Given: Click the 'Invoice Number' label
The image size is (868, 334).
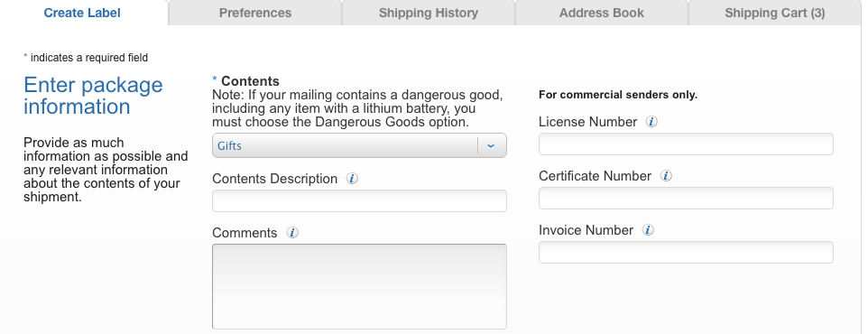Looking at the screenshot, I should pyautogui.click(x=586, y=230).
